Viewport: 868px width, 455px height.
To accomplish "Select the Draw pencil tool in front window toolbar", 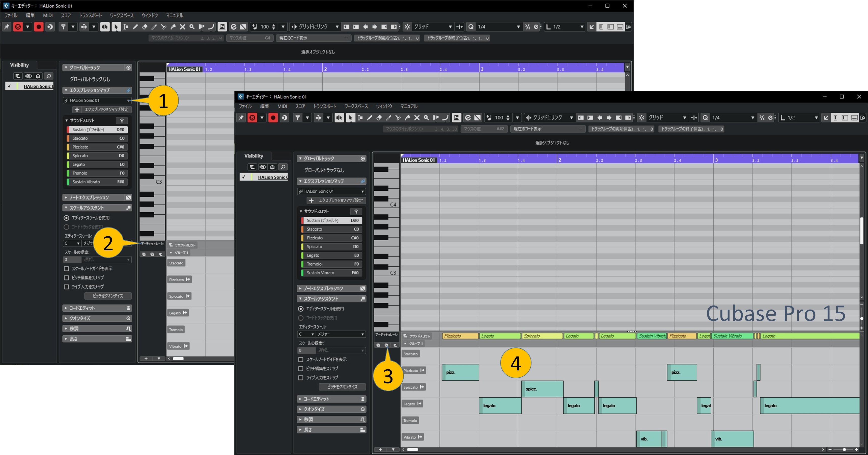I will (370, 118).
